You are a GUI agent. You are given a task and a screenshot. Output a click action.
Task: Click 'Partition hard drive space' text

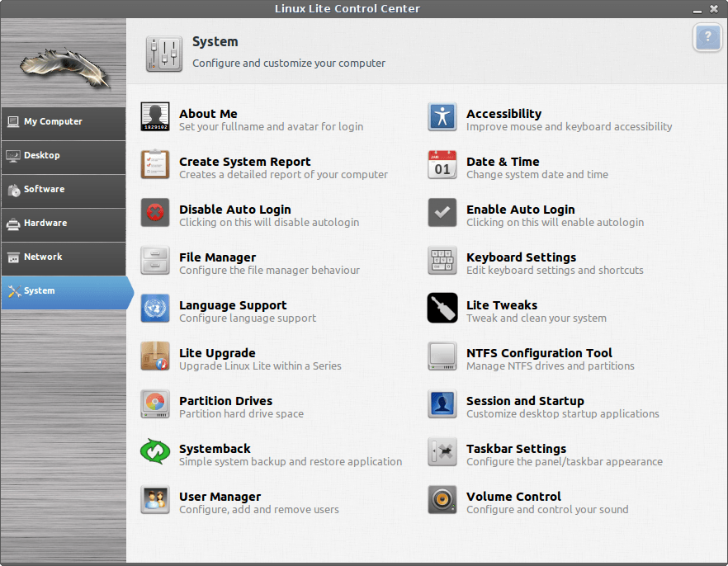(241, 414)
